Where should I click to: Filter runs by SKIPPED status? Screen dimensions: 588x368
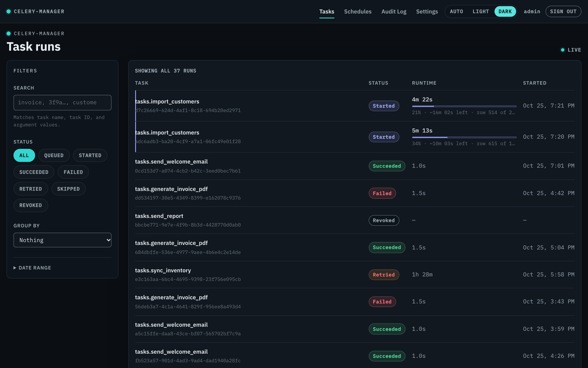[x=69, y=189]
